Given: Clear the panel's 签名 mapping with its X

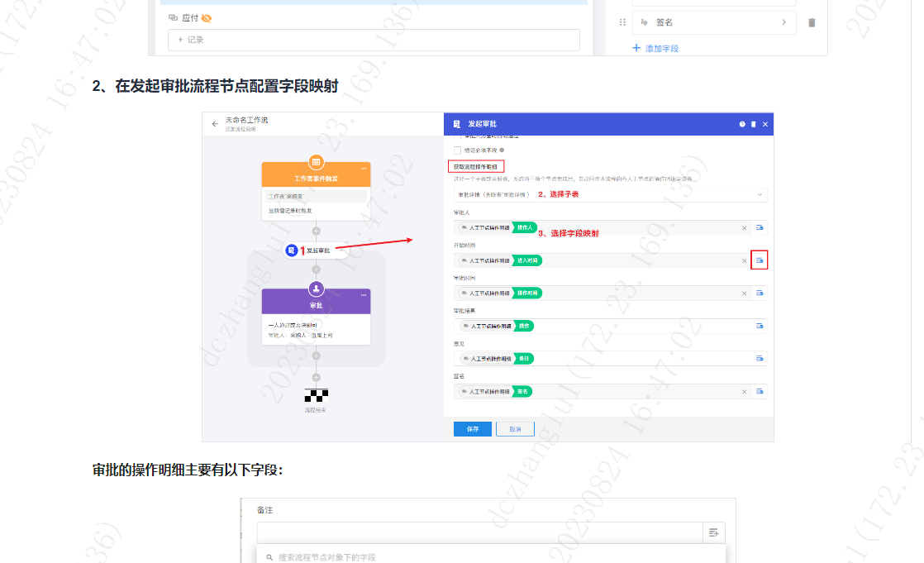Looking at the screenshot, I should [x=745, y=392].
